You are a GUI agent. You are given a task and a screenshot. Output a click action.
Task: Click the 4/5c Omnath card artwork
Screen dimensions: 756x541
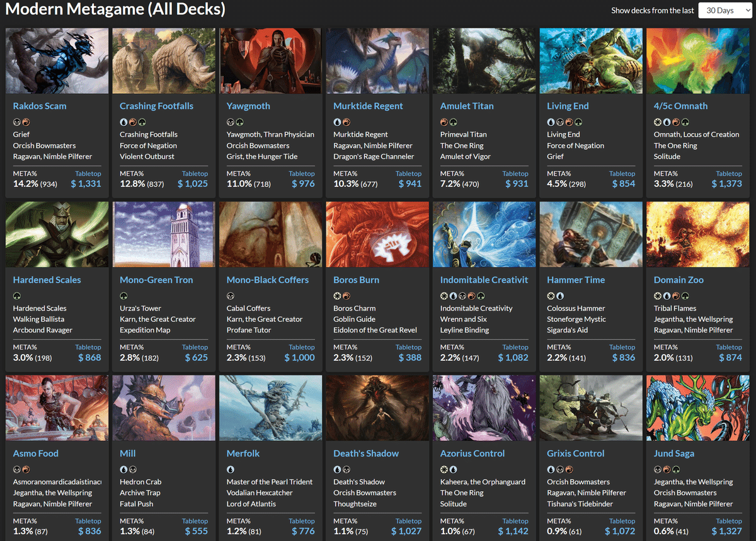[698, 60]
